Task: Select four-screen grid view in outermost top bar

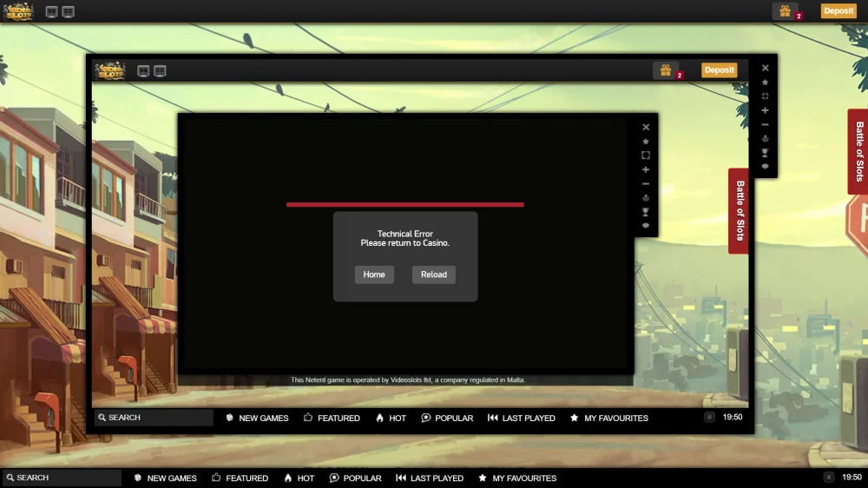Action: [x=68, y=11]
